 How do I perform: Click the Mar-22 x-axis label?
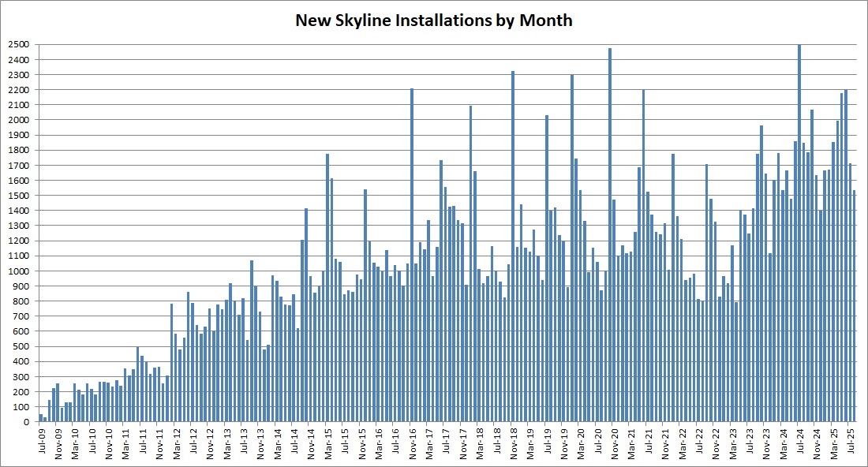[x=682, y=443]
